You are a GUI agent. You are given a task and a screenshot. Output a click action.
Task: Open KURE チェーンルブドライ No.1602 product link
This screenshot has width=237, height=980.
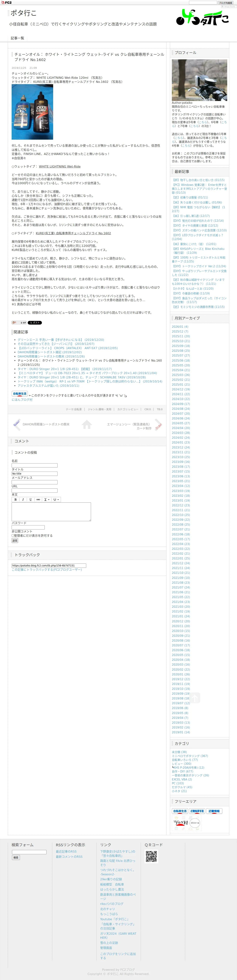pyautogui.click(x=73, y=233)
